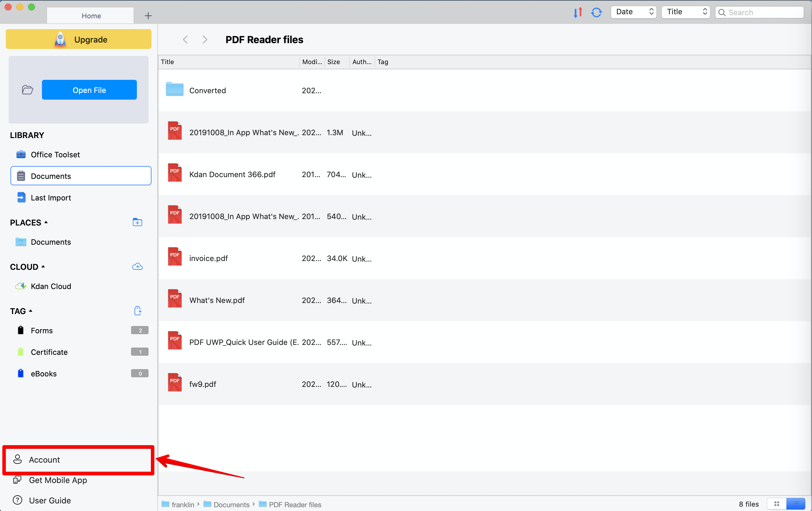
Task: Click the Auth... column header
Action: pyautogui.click(x=362, y=62)
